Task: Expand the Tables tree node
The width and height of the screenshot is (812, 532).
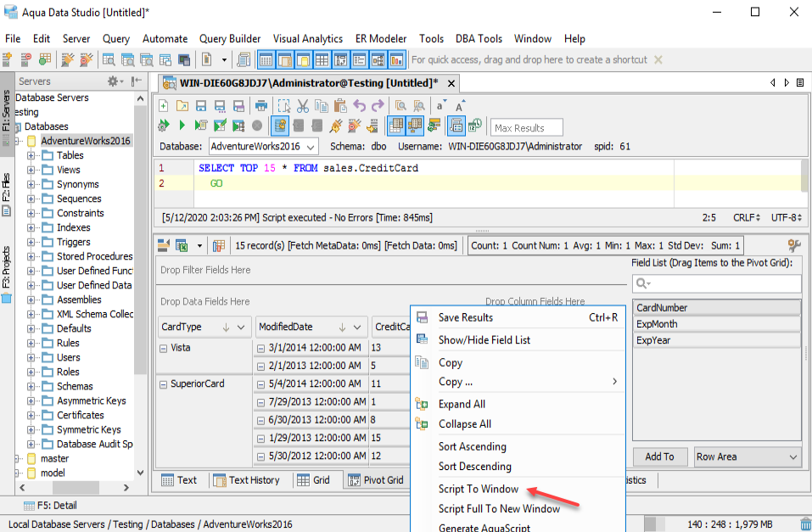Action: (x=31, y=155)
